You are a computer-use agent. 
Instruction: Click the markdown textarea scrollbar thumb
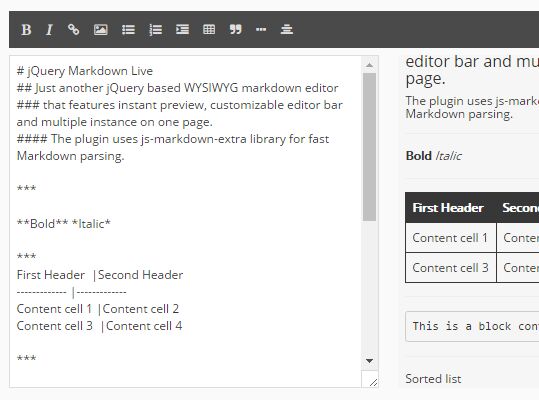(x=370, y=147)
